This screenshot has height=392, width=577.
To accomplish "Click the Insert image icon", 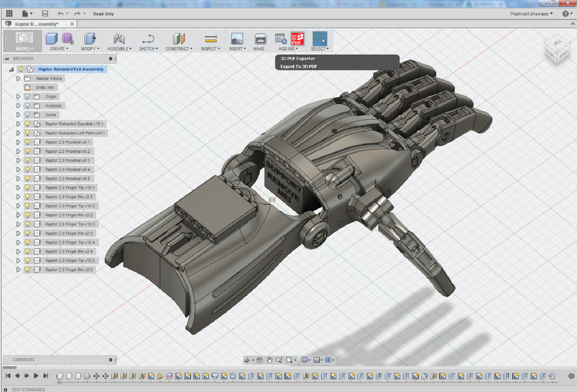I will point(237,39).
